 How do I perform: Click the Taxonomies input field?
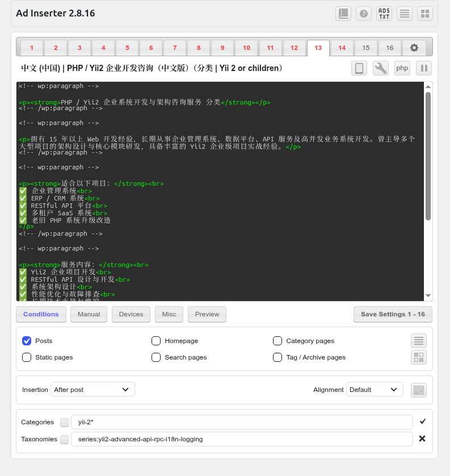click(242, 439)
